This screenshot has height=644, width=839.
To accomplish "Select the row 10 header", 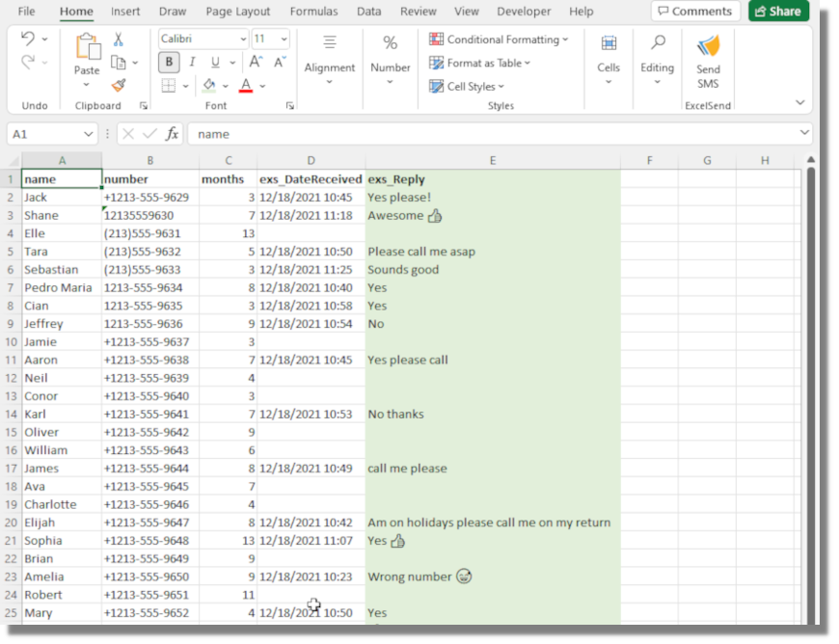I will coord(11,341).
